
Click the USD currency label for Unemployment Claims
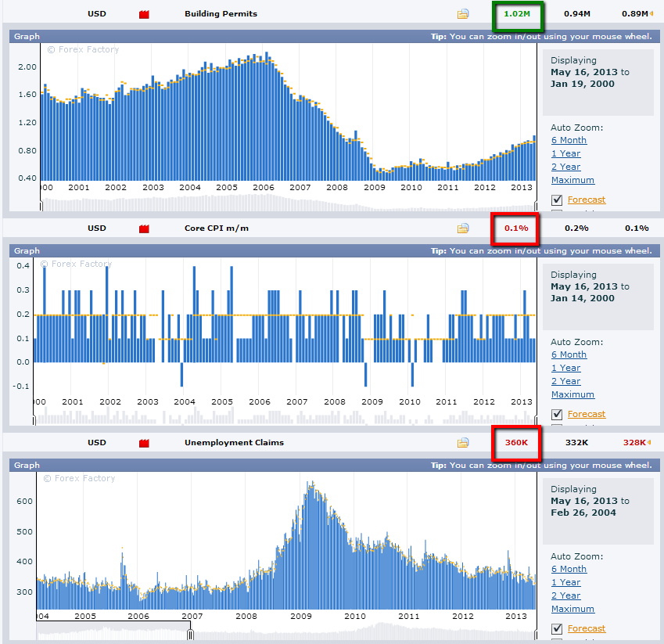(x=96, y=442)
